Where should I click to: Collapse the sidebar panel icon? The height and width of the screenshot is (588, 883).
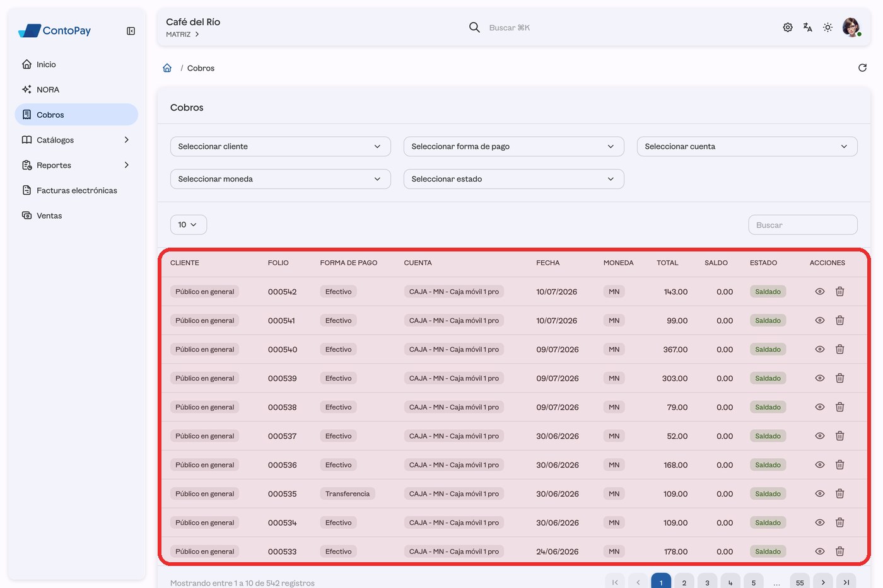(x=131, y=31)
